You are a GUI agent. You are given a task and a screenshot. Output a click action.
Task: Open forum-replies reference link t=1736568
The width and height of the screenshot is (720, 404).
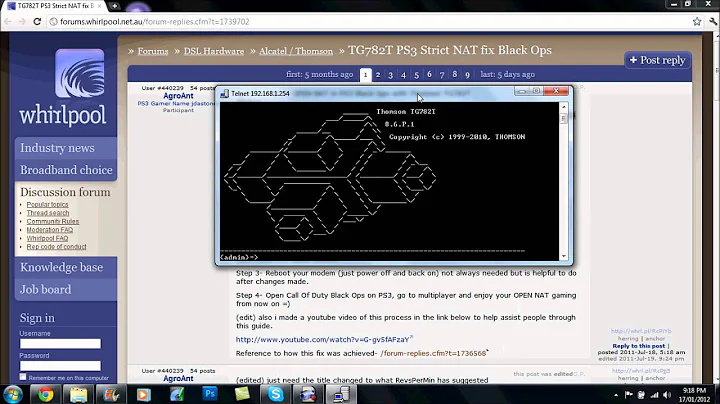pos(433,354)
